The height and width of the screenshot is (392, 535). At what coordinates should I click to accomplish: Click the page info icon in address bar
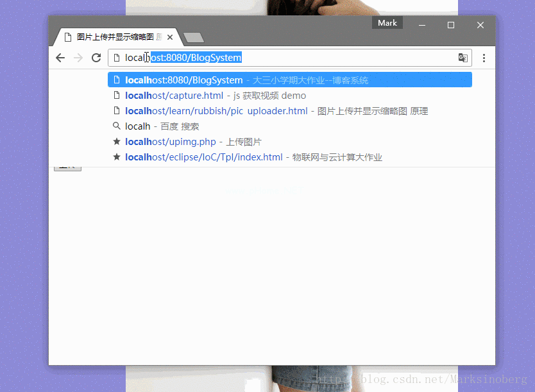117,58
